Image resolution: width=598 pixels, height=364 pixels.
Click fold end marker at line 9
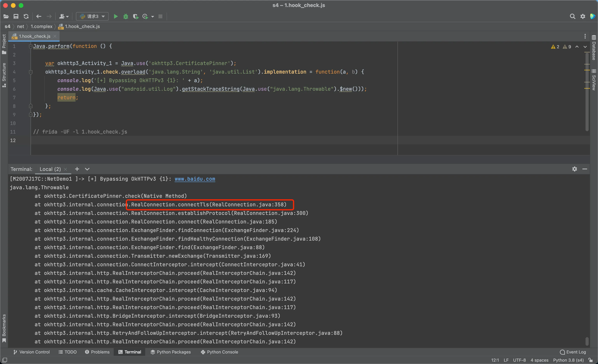pos(31,114)
